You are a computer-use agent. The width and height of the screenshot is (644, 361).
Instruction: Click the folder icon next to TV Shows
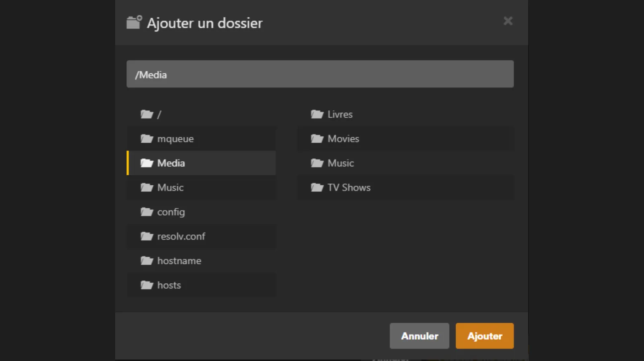[x=317, y=188]
